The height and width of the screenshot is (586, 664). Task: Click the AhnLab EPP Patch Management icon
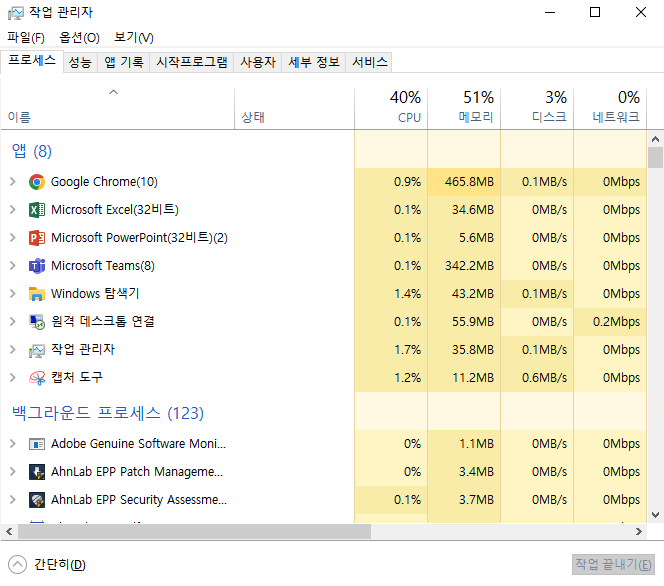pyautogui.click(x=37, y=472)
